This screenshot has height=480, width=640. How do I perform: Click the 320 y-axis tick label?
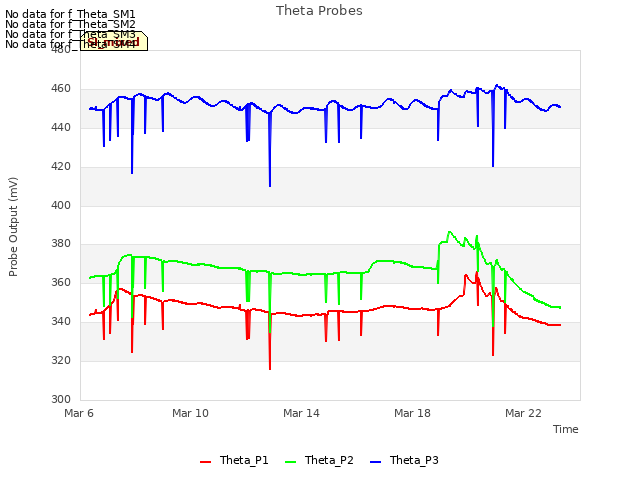(61, 360)
